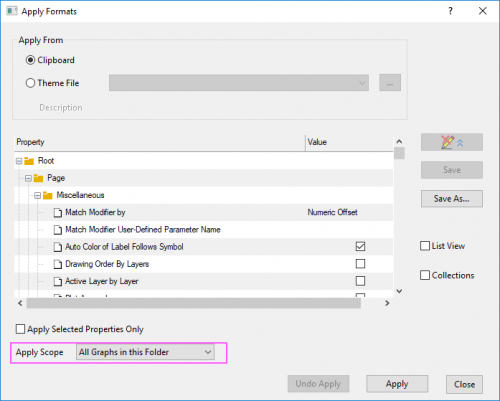Click the Undo Apply button
The image size is (500, 401).
318,384
